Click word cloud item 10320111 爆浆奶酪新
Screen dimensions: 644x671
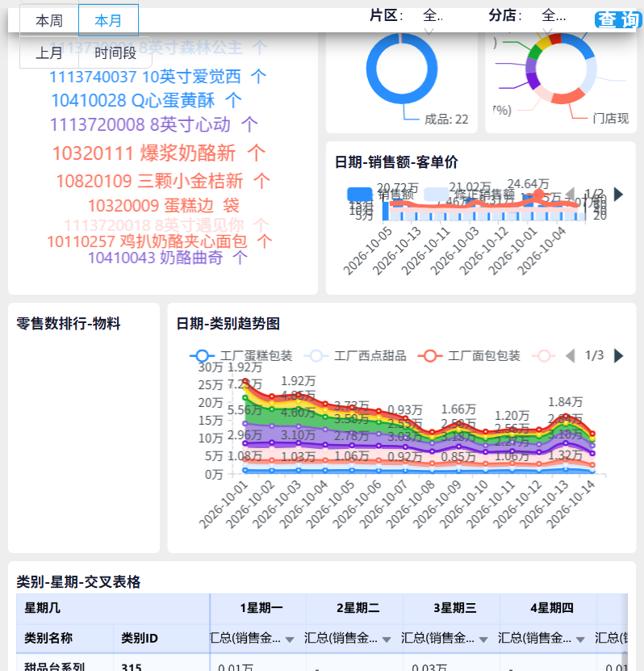(x=159, y=153)
